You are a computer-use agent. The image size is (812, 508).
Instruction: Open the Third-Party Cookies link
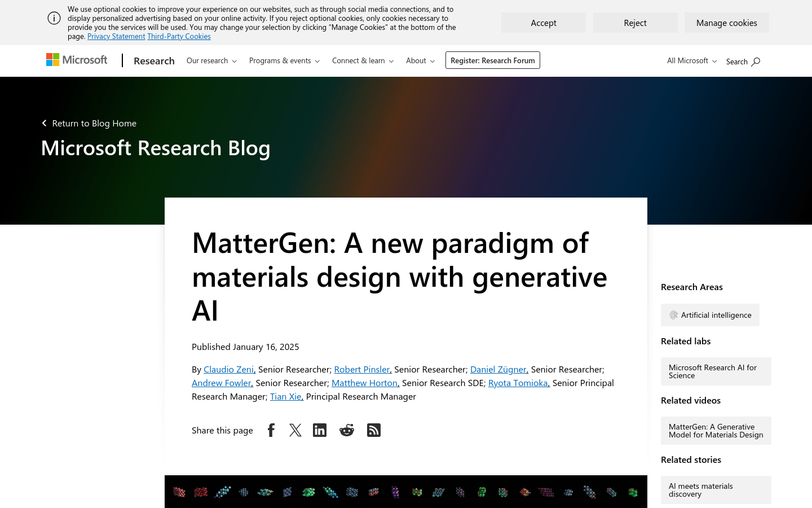tap(179, 36)
